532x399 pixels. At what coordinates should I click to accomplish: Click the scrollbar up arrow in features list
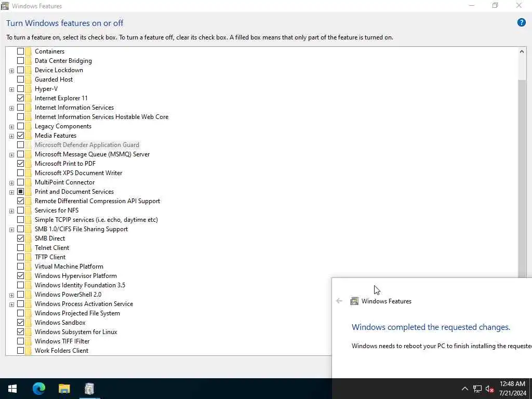coord(522,51)
